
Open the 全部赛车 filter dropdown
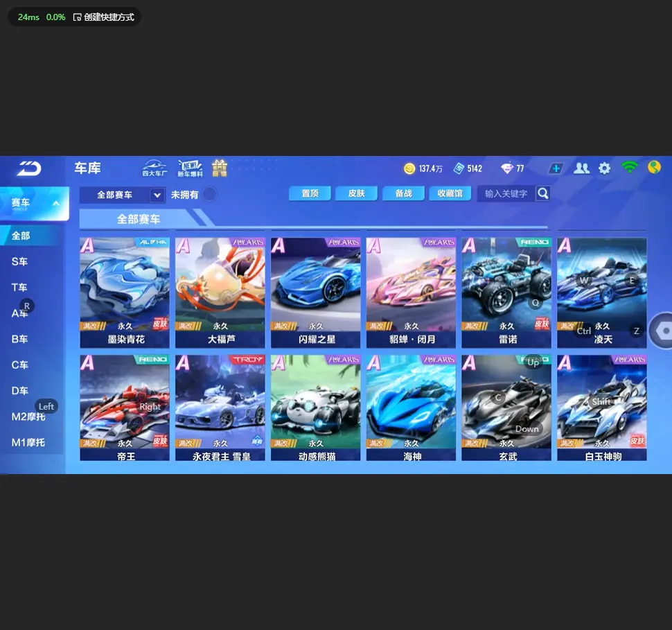click(122, 195)
